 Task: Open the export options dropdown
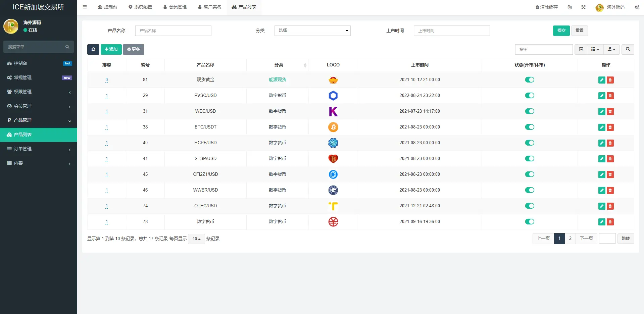(x=611, y=49)
